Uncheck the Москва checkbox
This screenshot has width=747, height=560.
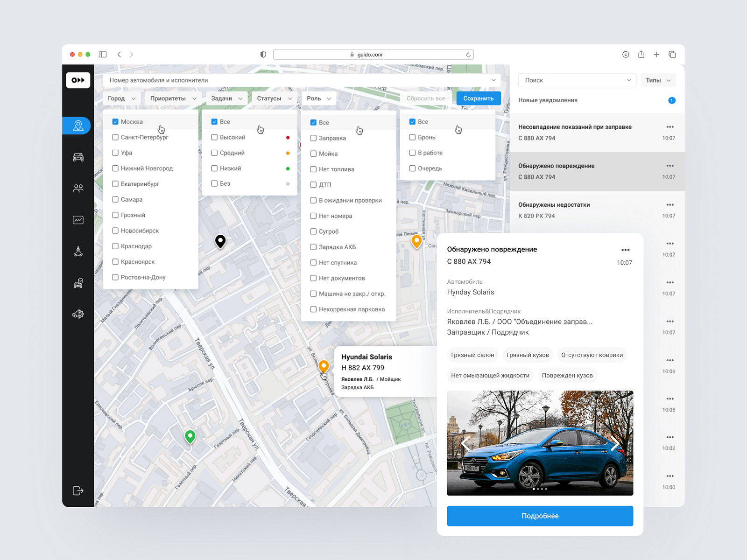(x=115, y=121)
